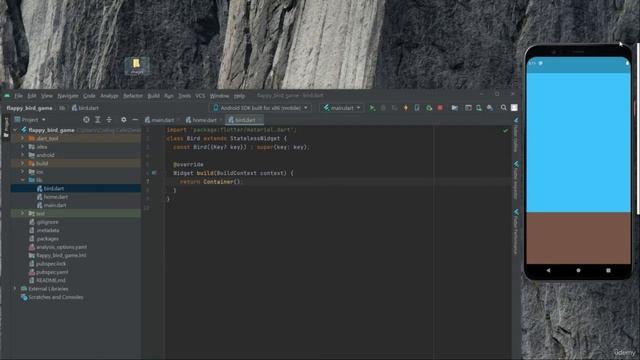Open the Project vertical tool window tab

pos(6,127)
